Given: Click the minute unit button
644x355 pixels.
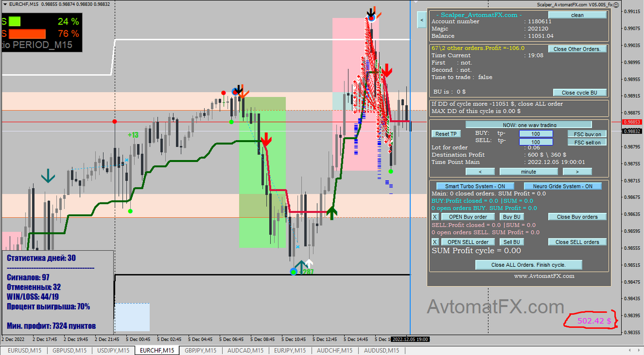Looking at the screenshot, I should tap(528, 171).
